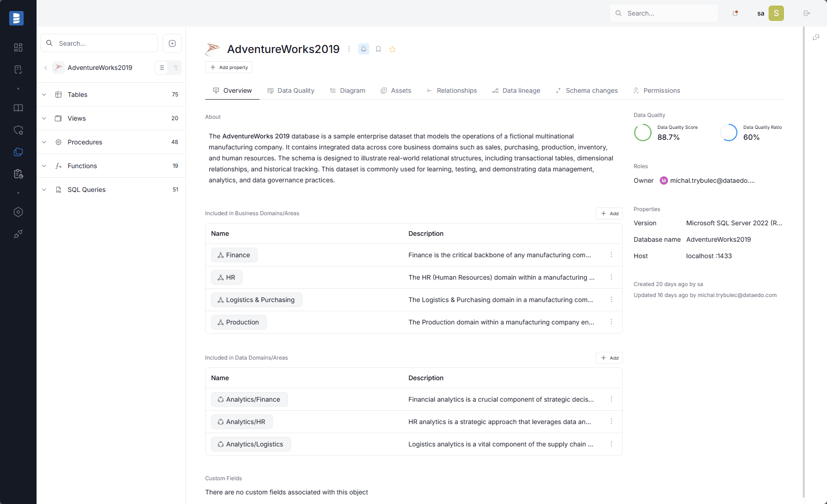
Task: Switch to the Schema changes tab
Action: (587, 90)
